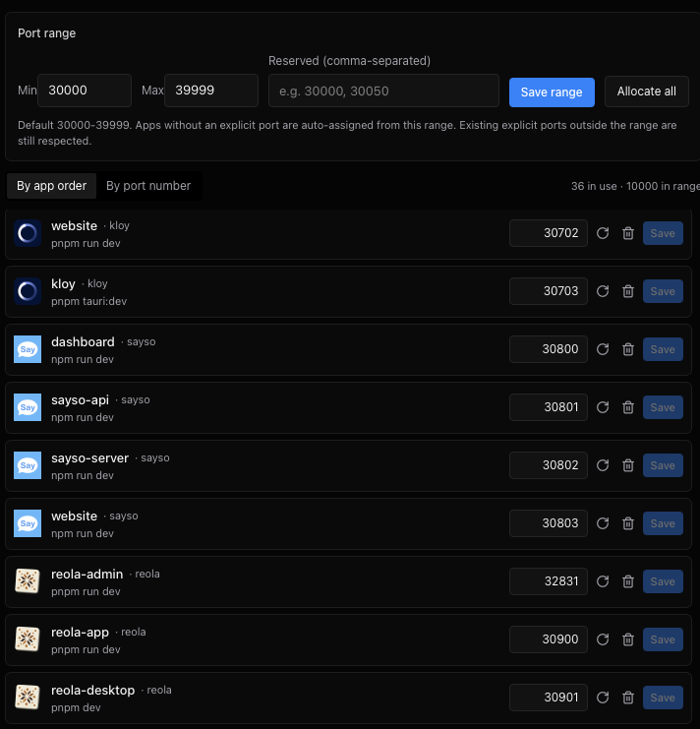The height and width of the screenshot is (729, 700).
Task: Delete port for reola-desktop
Action: (628, 698)
